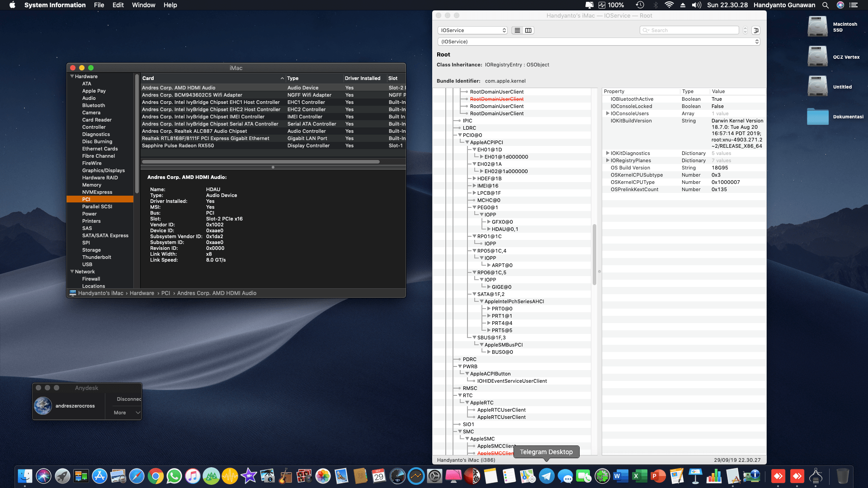Switch to list view in IORegistryExplorer
The height and width of the screenshot is (488, 868).
(517, 30)
